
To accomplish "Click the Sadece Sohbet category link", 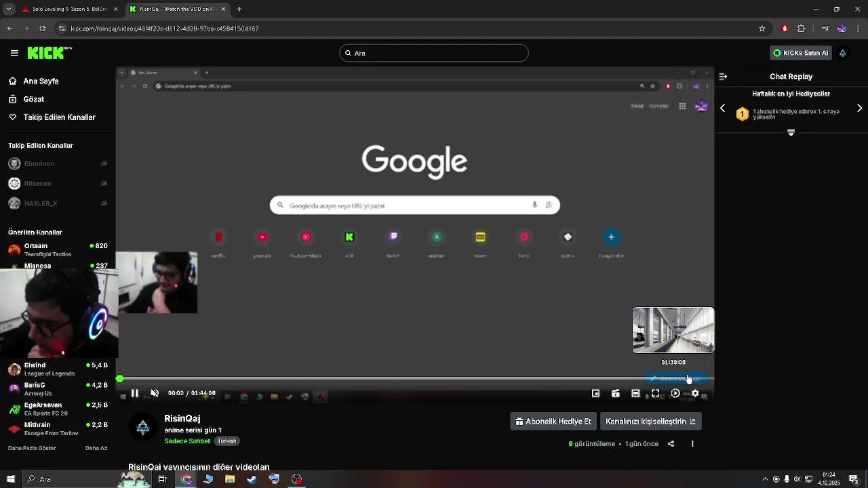I will point(187,441).
